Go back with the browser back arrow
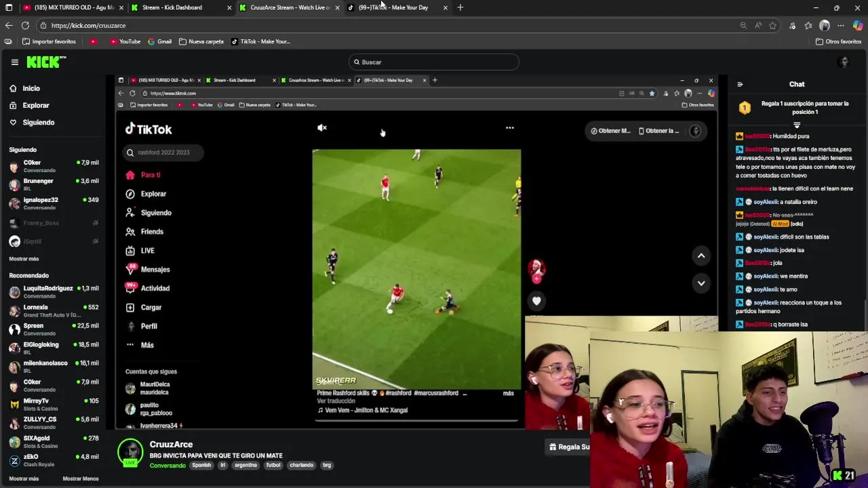This screenshot has height=488, width=868. (9, 25)
